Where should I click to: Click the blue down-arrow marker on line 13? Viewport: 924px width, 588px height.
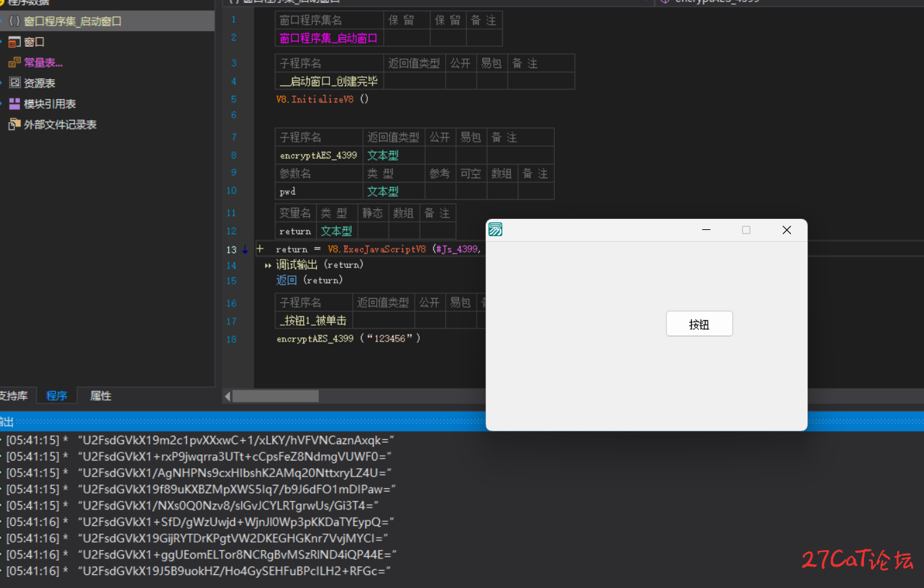(x=245, y=250)
